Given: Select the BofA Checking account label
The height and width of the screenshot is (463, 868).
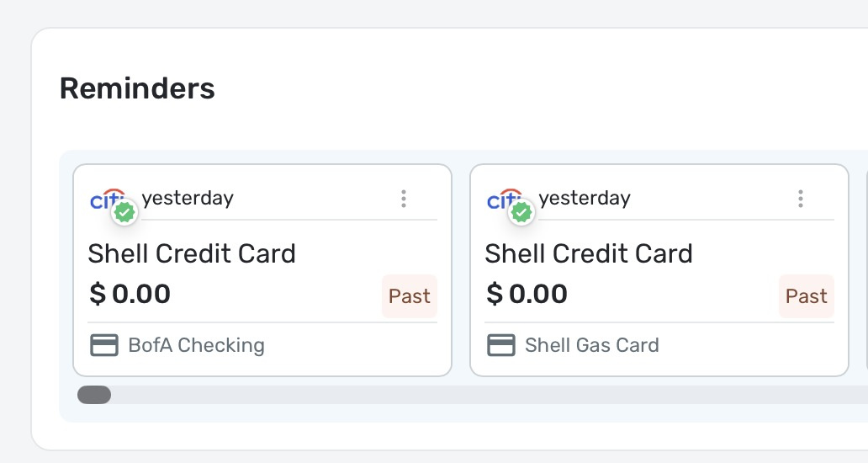Looking at the screenshot, I should point(197,345).
